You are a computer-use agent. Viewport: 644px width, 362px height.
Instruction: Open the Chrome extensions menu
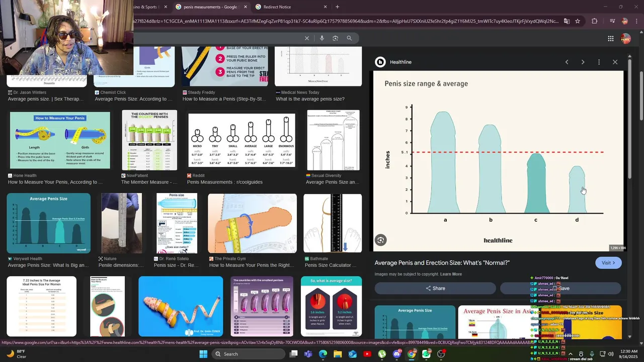coord(595,21)
